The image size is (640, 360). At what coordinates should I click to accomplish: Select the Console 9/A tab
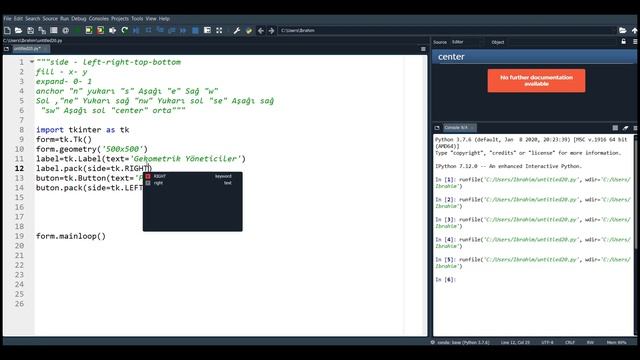459,128
